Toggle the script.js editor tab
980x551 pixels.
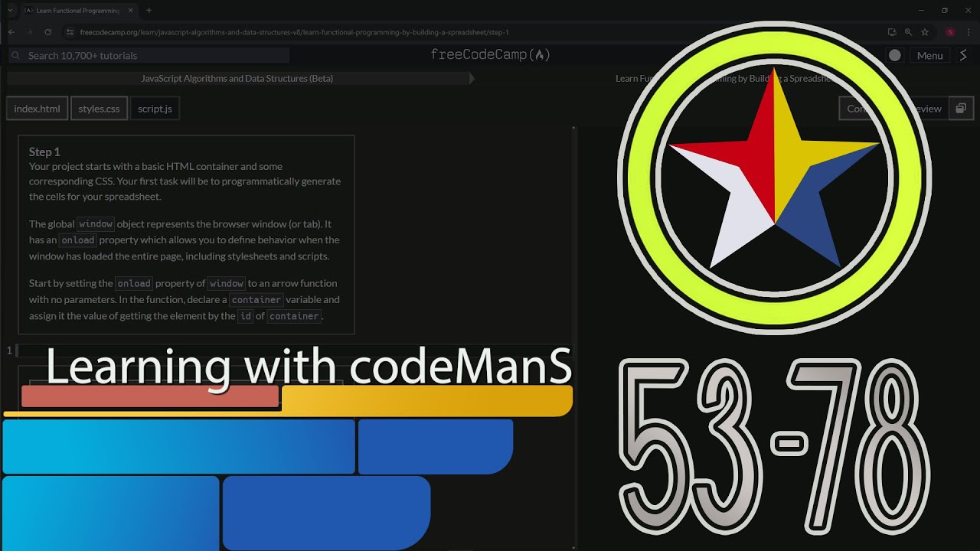(x=155, y=109)
